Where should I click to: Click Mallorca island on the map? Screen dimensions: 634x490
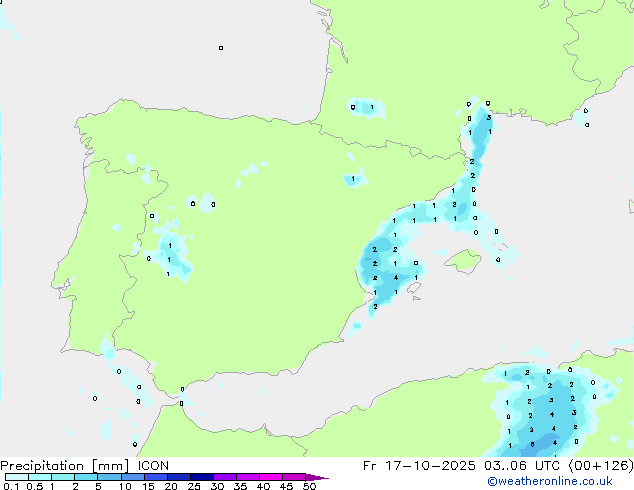[x=463, y=261]
